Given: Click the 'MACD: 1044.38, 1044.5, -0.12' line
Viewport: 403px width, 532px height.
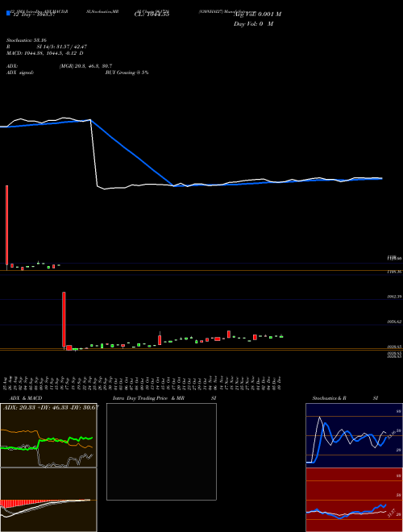Looking at the screenshot, I should [x=45, y=53].
